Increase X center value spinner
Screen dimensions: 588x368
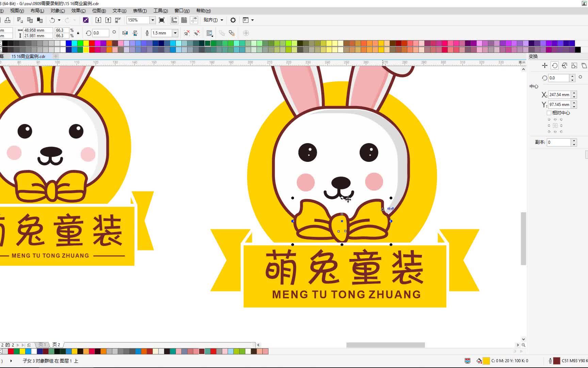(574, 93)
